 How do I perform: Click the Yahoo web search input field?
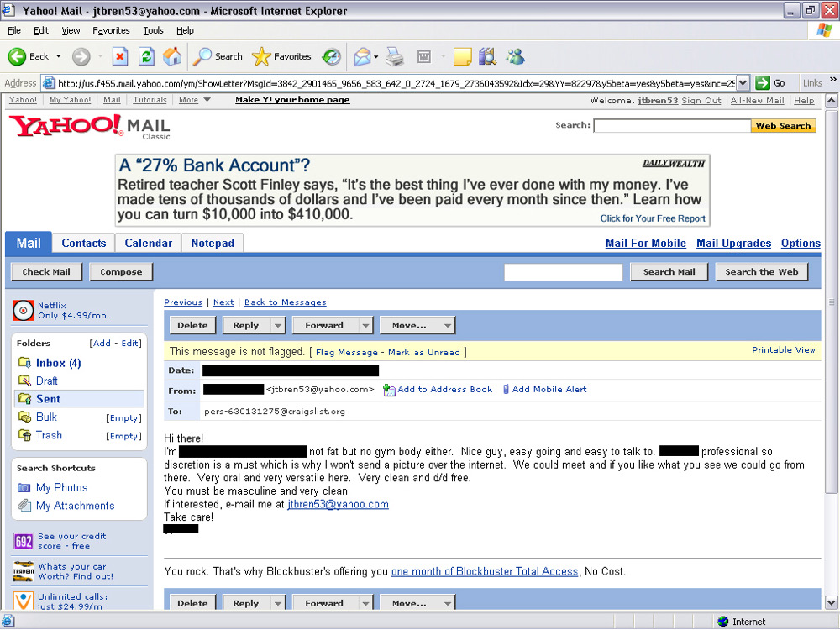click(x=672, y=126)
